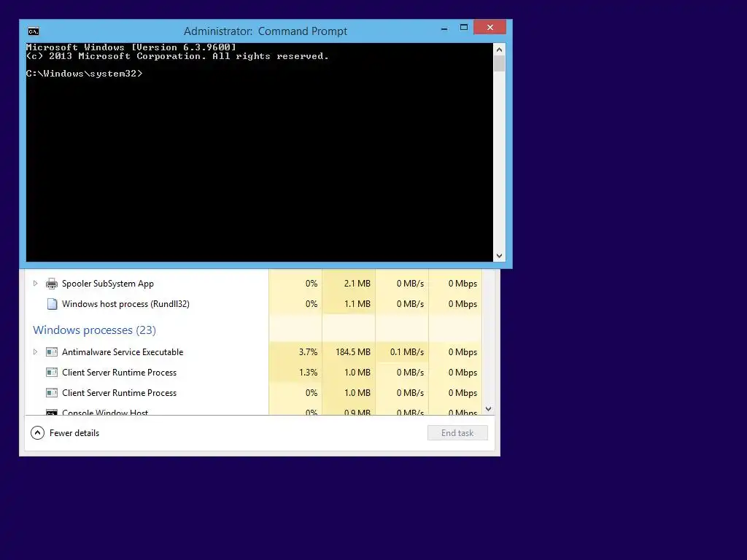Close the Command Prompt window

pyautogui.click(x=490, y=28)
